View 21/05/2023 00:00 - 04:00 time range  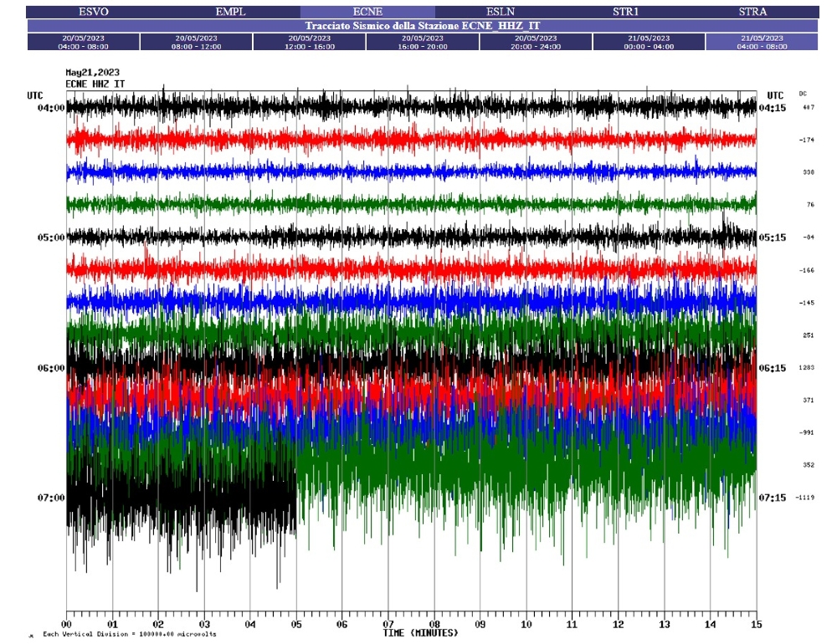click(x=649, y=42)
